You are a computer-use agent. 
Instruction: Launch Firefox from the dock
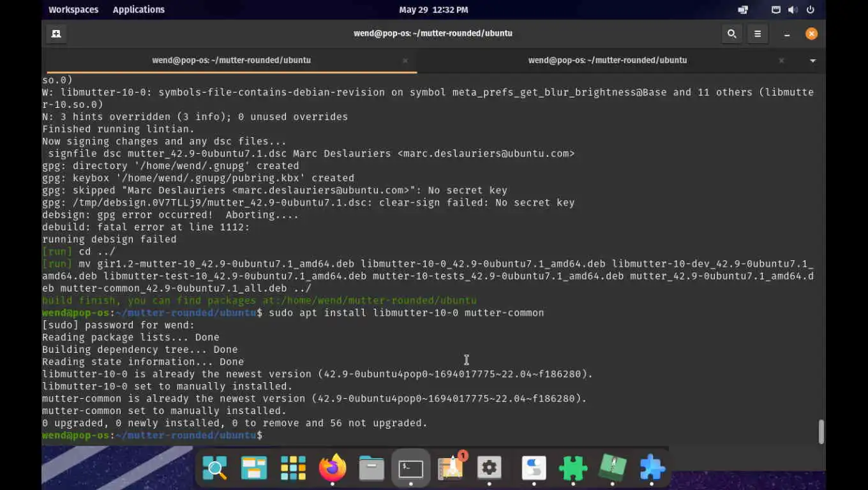(x=333, y=468)
